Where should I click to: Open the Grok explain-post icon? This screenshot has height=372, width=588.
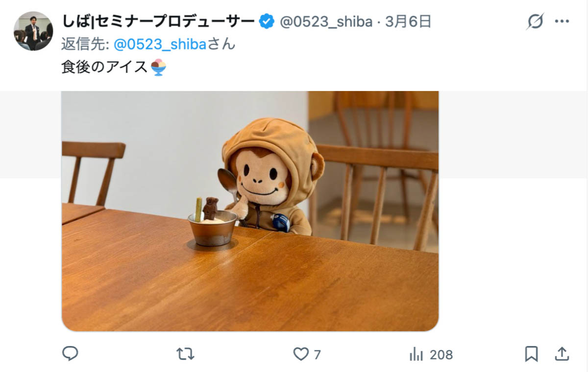(x=535, y=22)
